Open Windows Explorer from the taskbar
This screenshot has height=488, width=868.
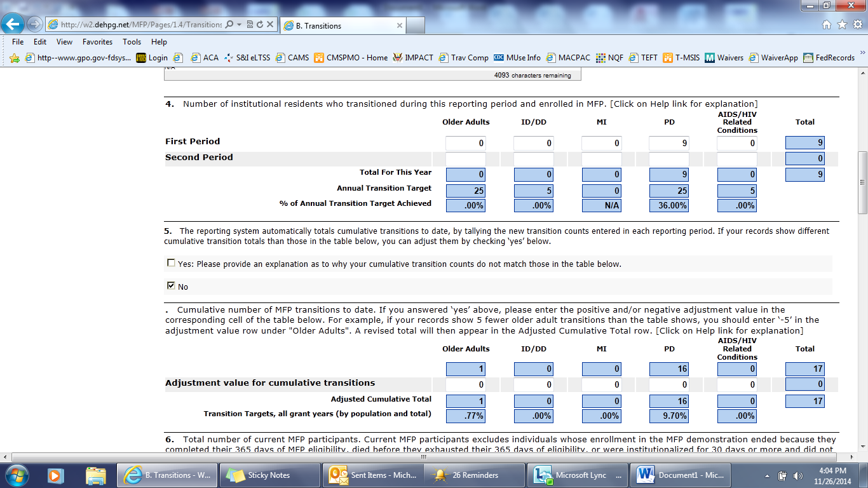click(x=95, y=475)
